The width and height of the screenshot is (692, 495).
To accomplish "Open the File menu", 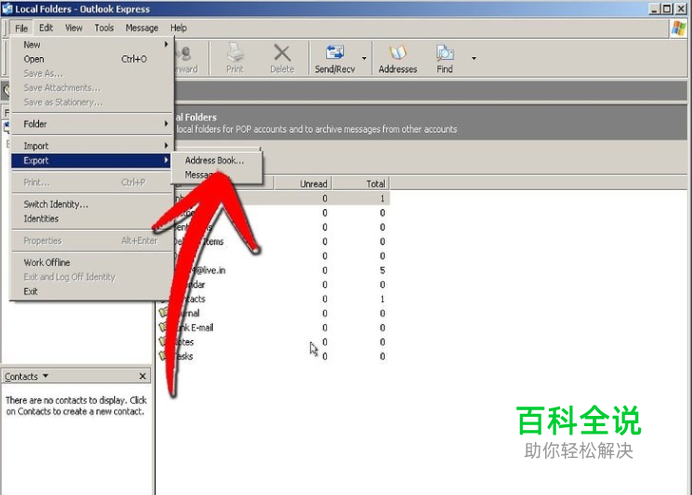I will pos(21,28).
